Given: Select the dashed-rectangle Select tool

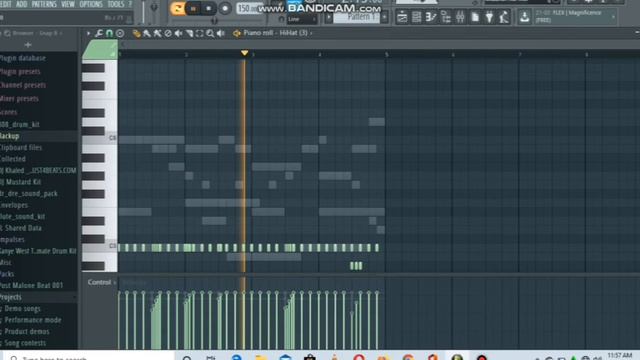Looking at the screenshot, I should click(200, 33).
